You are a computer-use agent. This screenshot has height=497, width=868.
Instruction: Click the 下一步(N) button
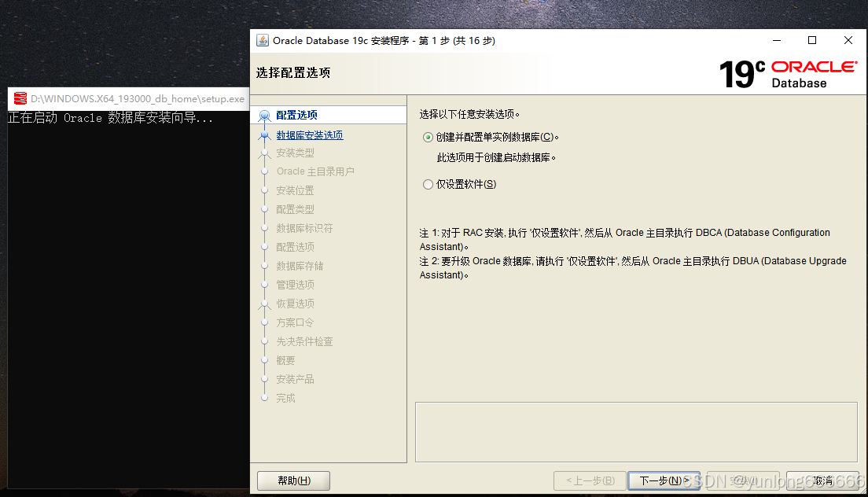664,480
